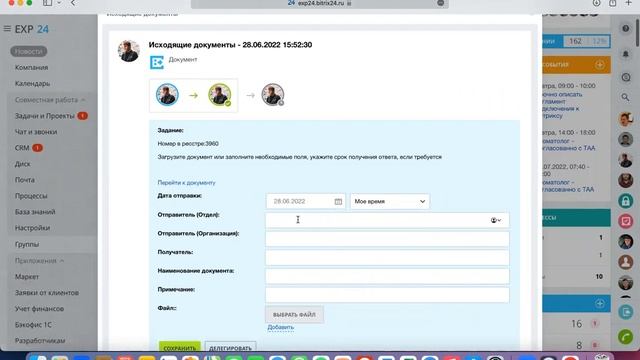Go to Календарь in the left menu
The width and height of the screenshot is (640, 360).
point(32,83)
